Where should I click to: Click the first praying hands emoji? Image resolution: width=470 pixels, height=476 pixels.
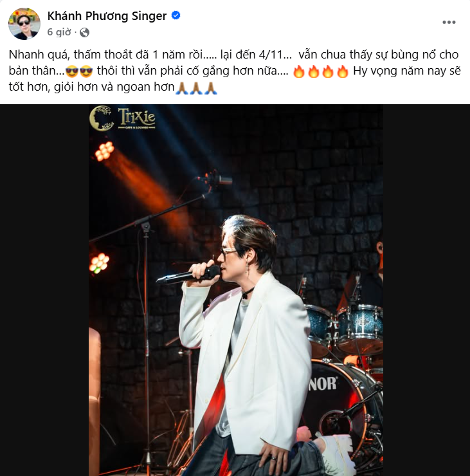click(182, 88)
